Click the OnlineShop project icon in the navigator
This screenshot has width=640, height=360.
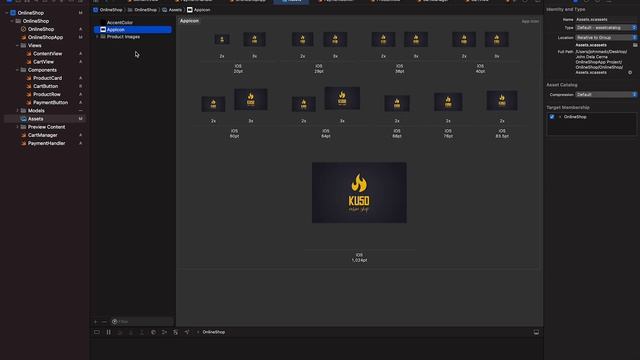[13, 13]
